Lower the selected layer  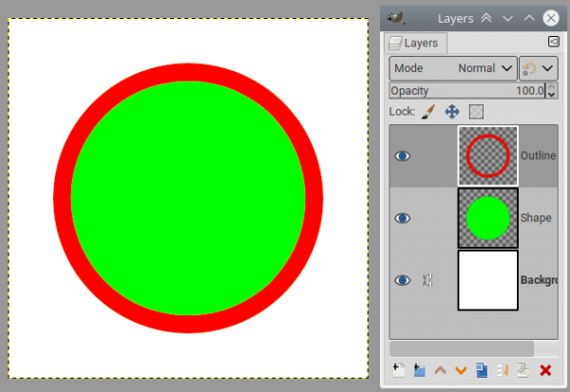coord(461,370)
